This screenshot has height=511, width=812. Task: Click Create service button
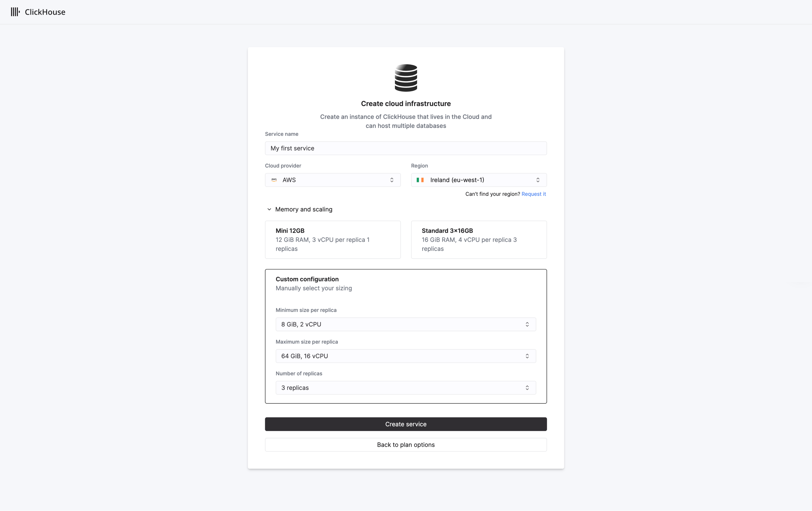pyautogui.click(x=406, y=424)
